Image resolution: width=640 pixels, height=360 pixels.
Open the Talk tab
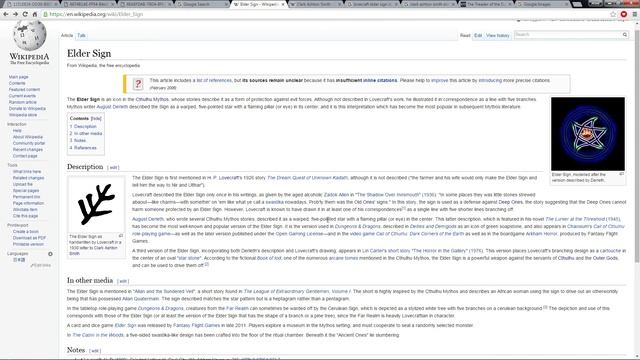point(81,36)
